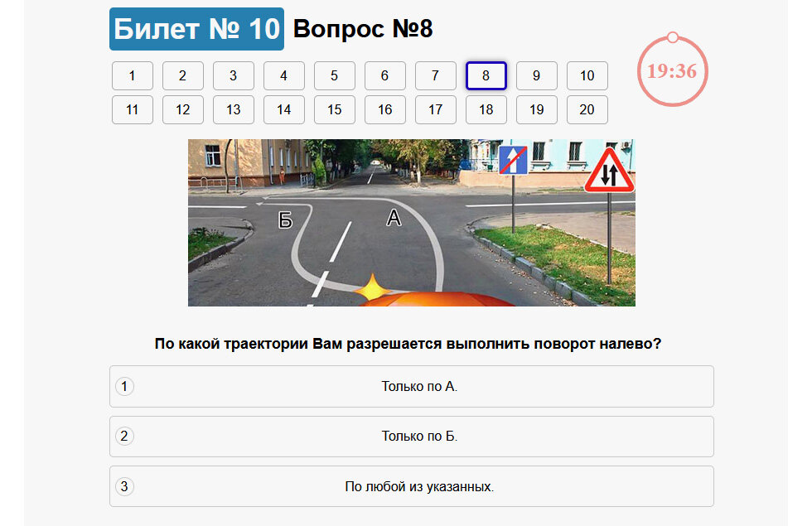The height and width of the screenshot is (526, 812).
Task: Choose answer 'Только по Б.'
Action: (412, 437)
